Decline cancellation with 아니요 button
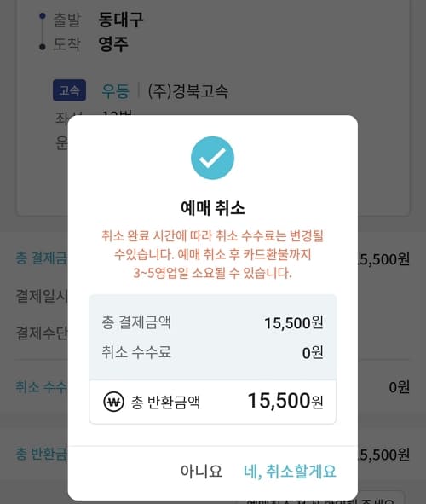This screenshot has height=504, width=426. click(201, 472)
